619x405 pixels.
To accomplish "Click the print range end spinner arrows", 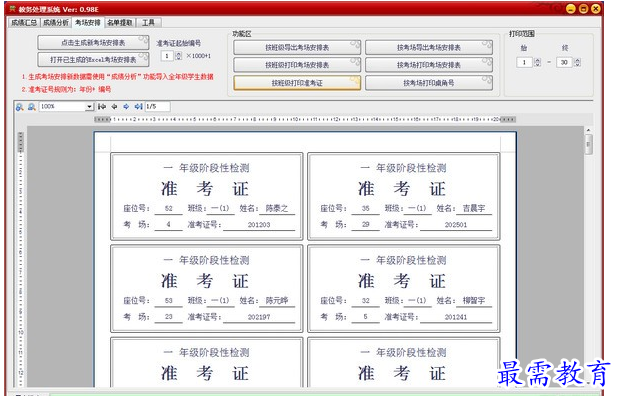I will click(578, 62).
